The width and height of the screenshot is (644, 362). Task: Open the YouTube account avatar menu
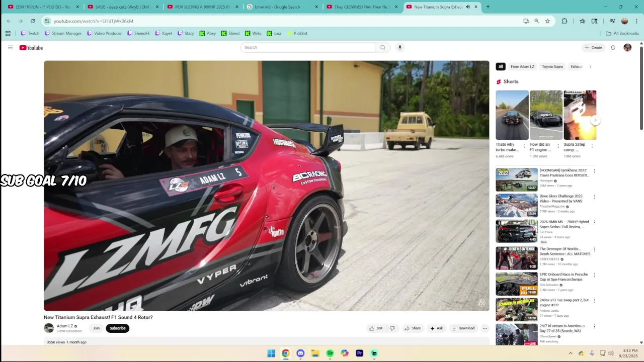(x=627, y=48)
